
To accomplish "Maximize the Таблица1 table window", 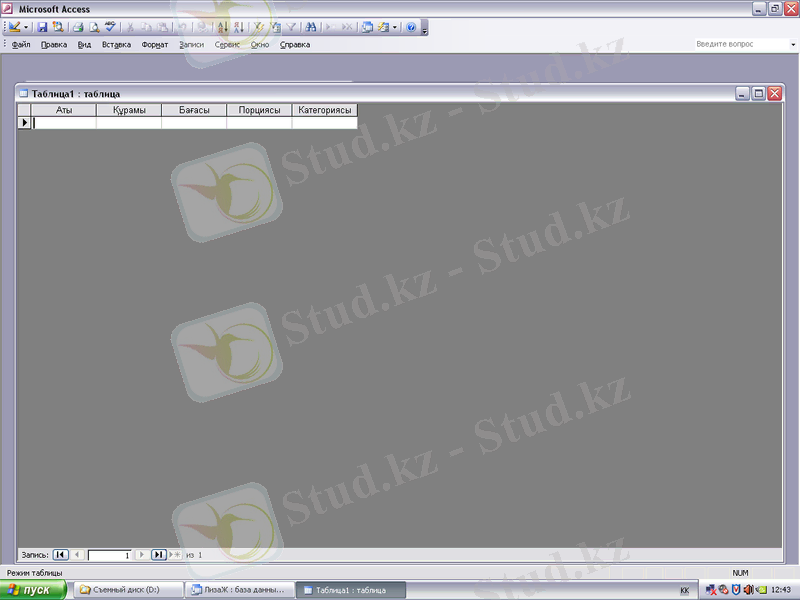I will point(759,93).
